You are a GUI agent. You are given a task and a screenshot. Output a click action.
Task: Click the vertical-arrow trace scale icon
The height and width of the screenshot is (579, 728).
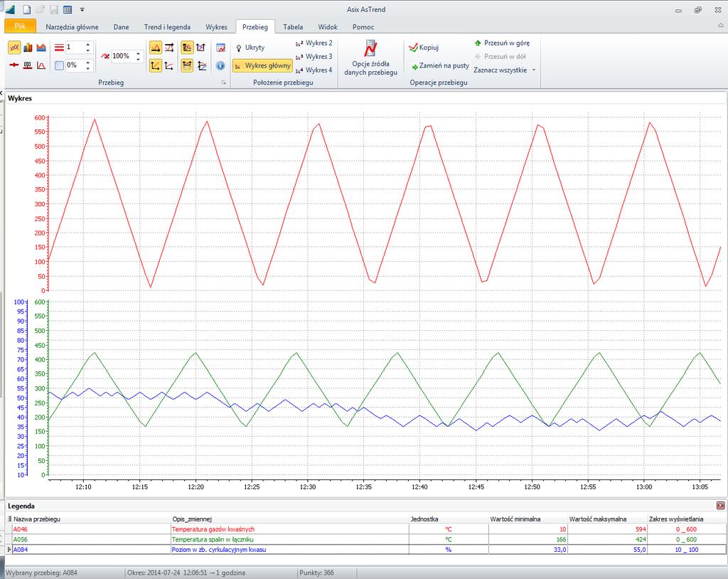pos(200,48)
